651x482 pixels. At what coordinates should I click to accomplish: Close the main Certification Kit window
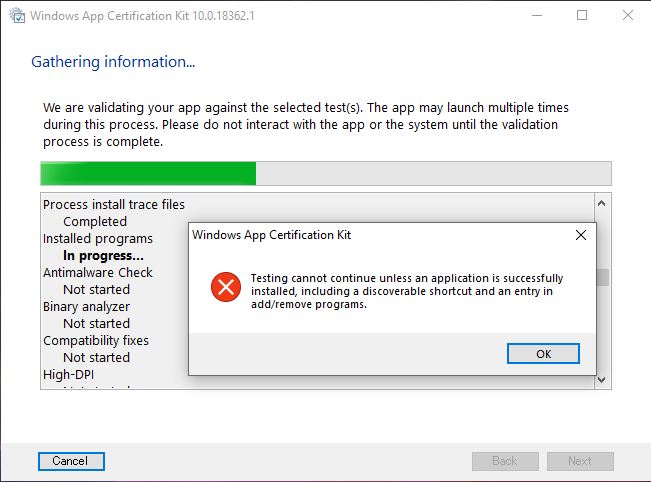coord(628,16)
